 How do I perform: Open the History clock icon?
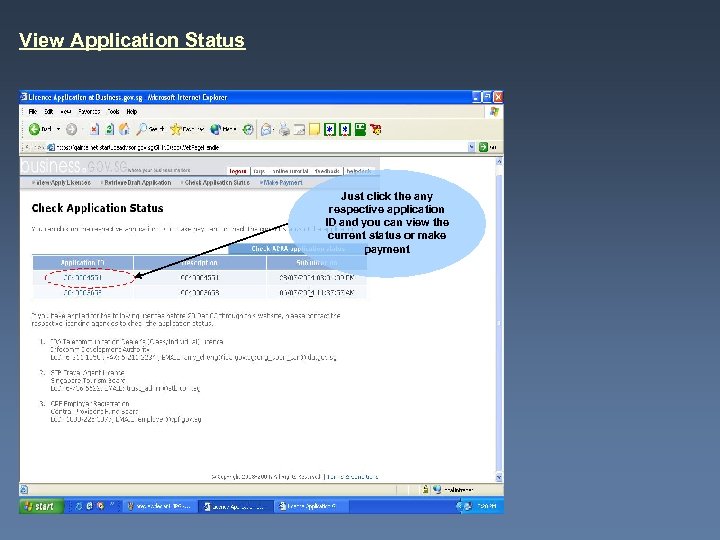click(248, 129)
